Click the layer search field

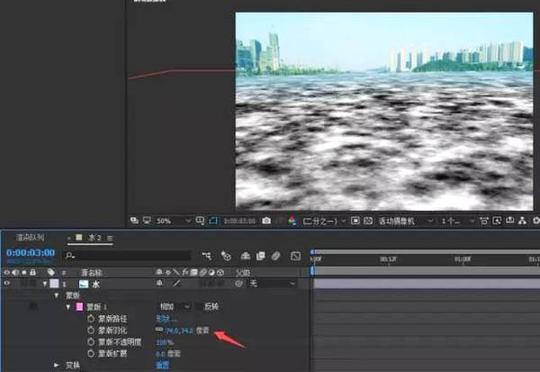pyautogui.click(x=128, y=256)
